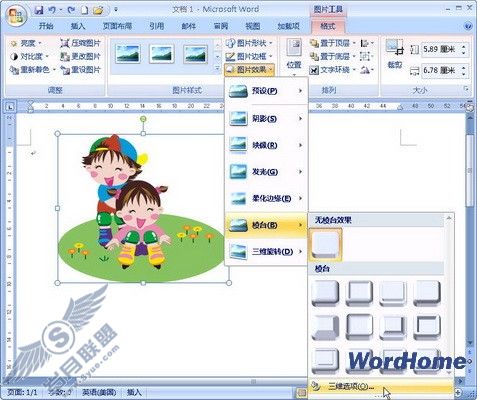The width and height of the screenshot is (477, 400).
Task: Toggle the 插入 insert mode in status bar
Action: click(134, 392)
